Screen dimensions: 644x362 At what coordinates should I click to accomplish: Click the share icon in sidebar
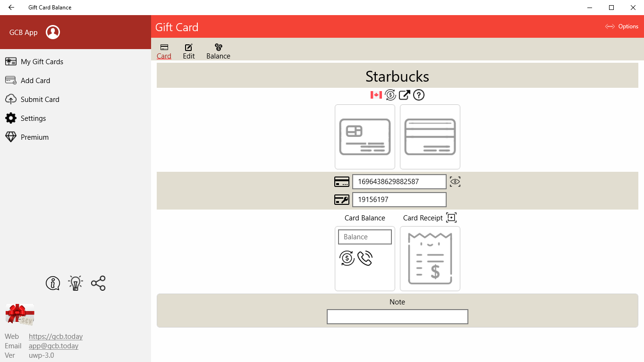click(x=98, y=283)
